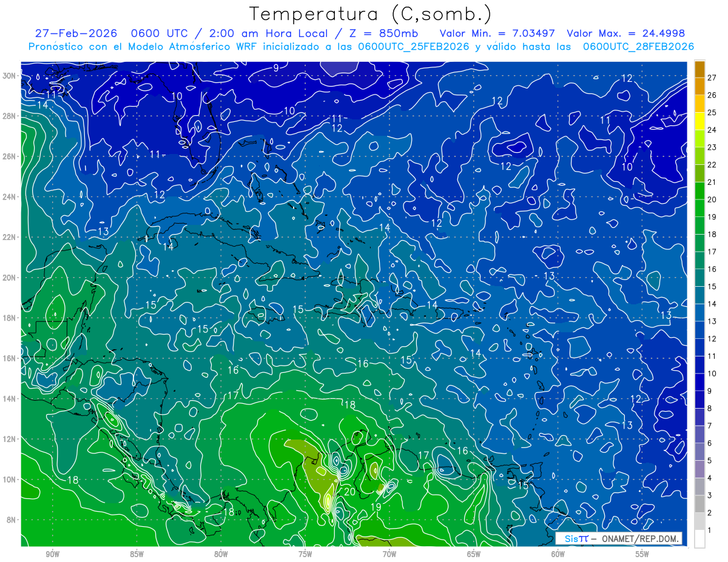The width and height of the screenshot is (728, 562).
Task: Click the yellow swatch between 24 and 25
Action: point(699,121)
